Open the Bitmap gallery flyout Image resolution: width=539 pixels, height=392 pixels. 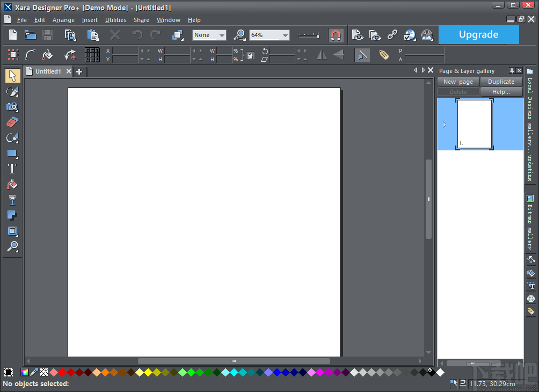(530, 223)
